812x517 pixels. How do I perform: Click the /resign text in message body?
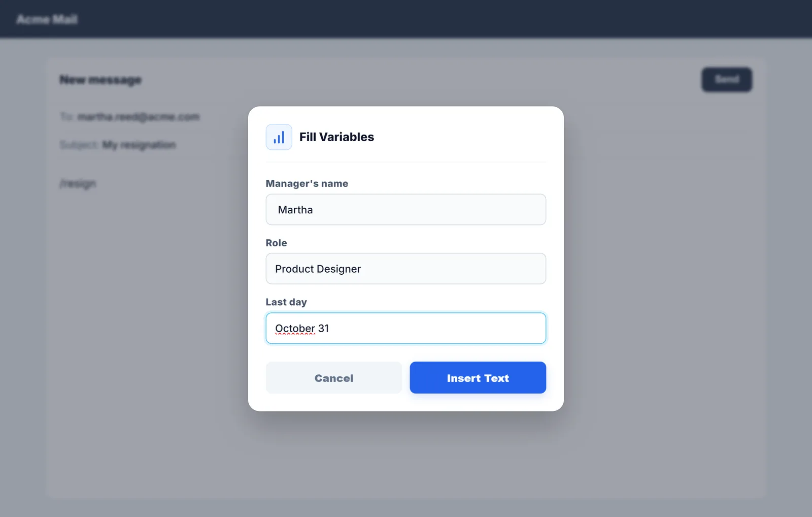point(78,183)
